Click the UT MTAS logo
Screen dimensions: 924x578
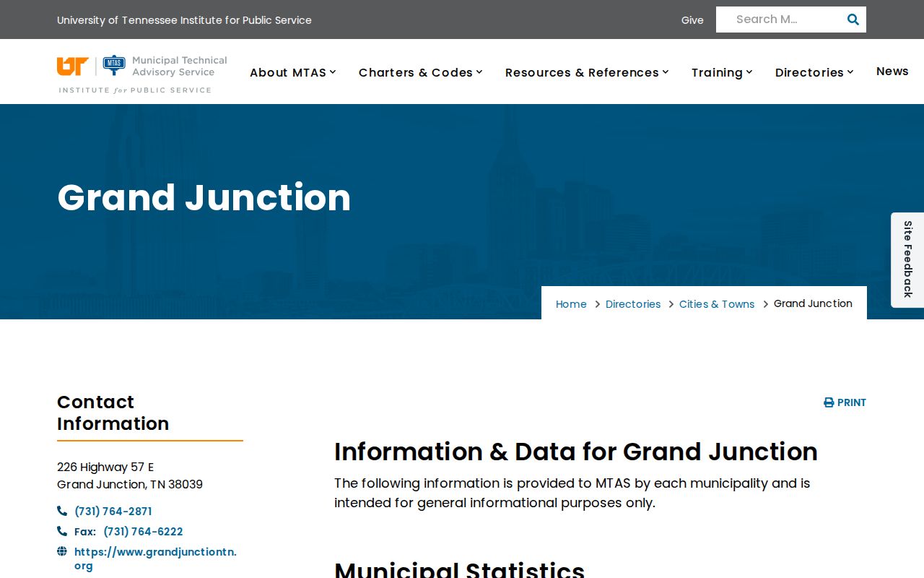(142, 74)
